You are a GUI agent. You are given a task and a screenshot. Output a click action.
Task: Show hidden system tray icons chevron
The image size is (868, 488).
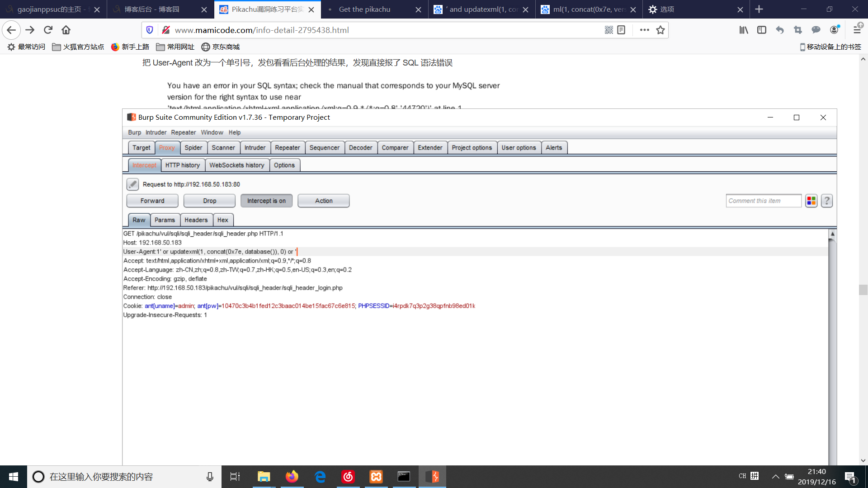point(775,477)
